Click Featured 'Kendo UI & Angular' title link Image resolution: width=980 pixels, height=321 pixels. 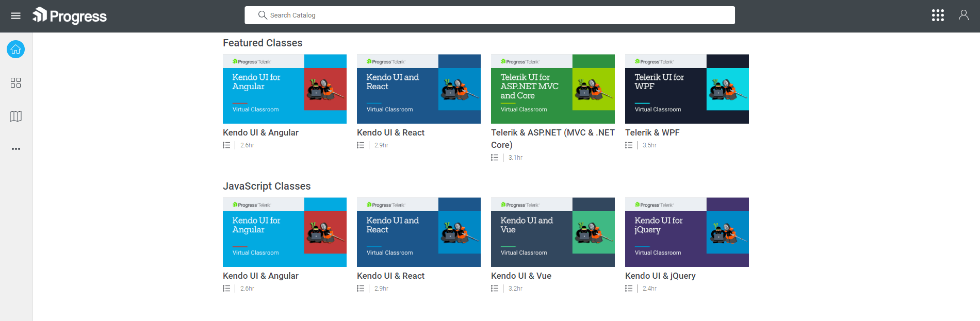(x=260, y=132)
